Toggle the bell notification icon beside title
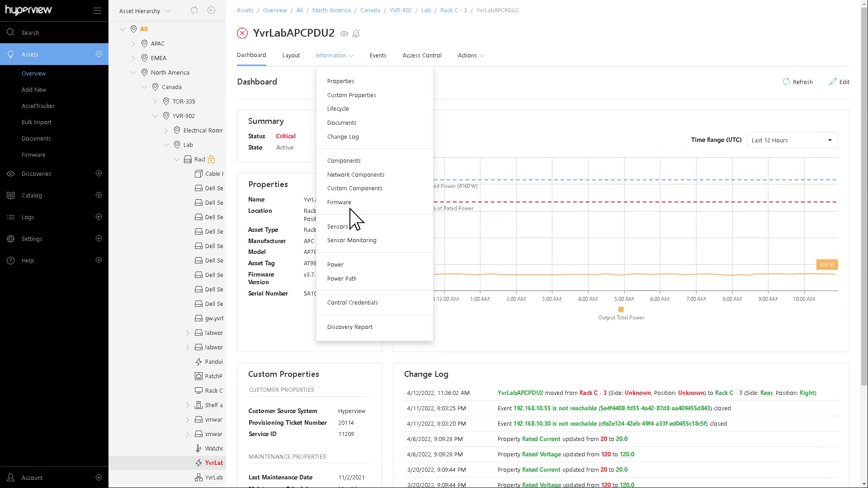The height and width of the screenshot is (488, 868). click(356, 33)
